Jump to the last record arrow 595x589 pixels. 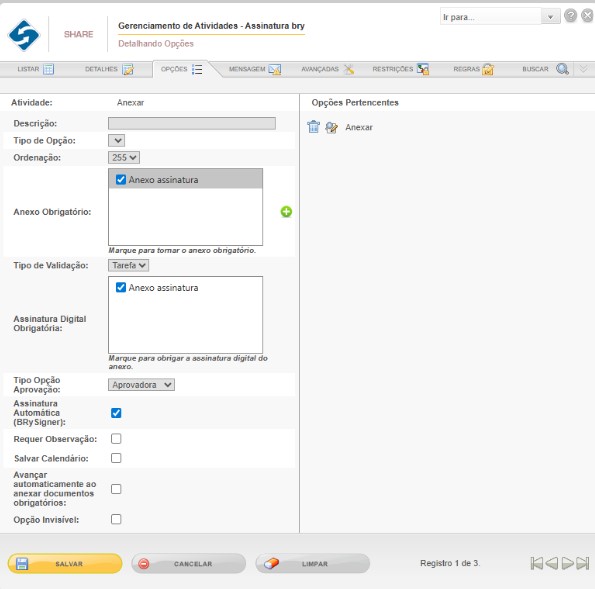(583, 563)
